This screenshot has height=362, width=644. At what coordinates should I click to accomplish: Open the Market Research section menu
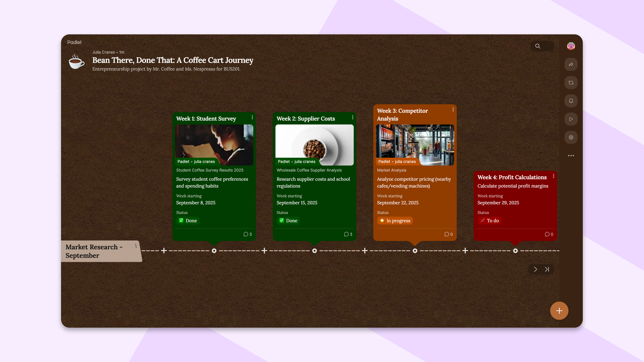pyautogui.click(x=136, y=246)
